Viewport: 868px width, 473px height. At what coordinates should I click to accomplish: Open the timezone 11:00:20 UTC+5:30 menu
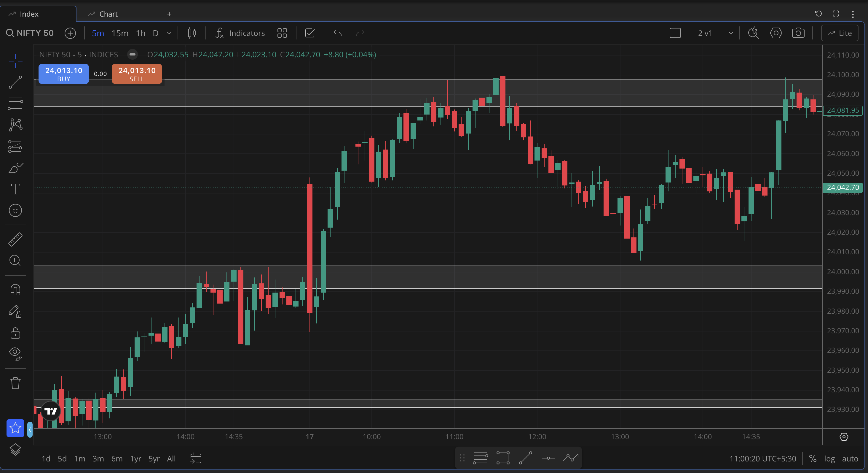click(x=763, y=458)
